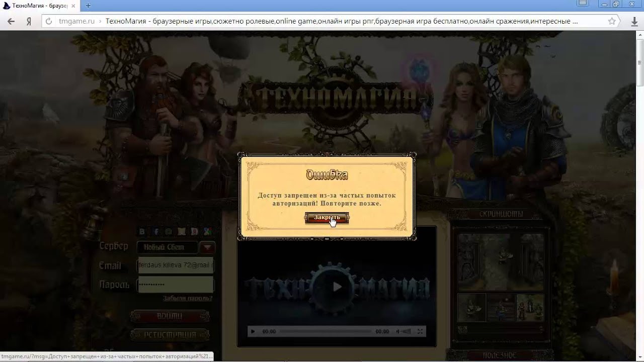Enter fullscreen video mode
This screenshot has height=362, width=644.
pyautogui.click(x=420, y=331)
